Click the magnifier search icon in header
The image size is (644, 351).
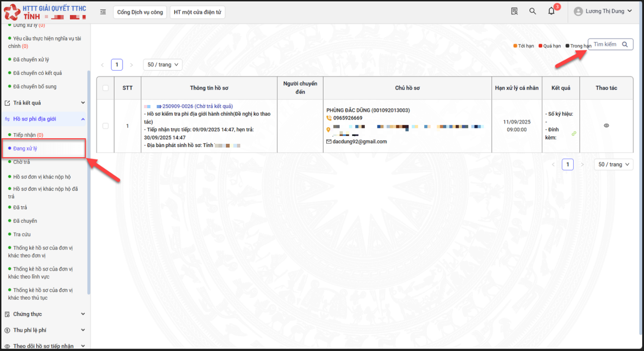[x=532, y=12]
